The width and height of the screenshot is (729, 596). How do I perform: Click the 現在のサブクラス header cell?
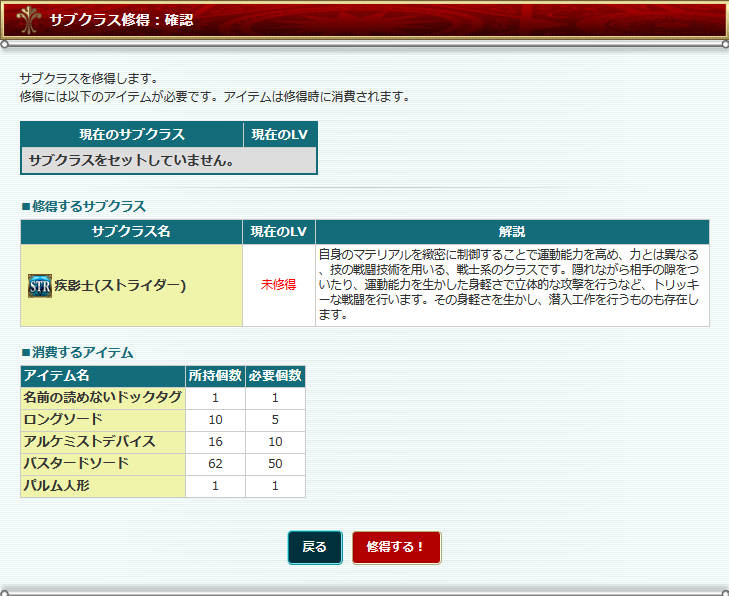132,135
